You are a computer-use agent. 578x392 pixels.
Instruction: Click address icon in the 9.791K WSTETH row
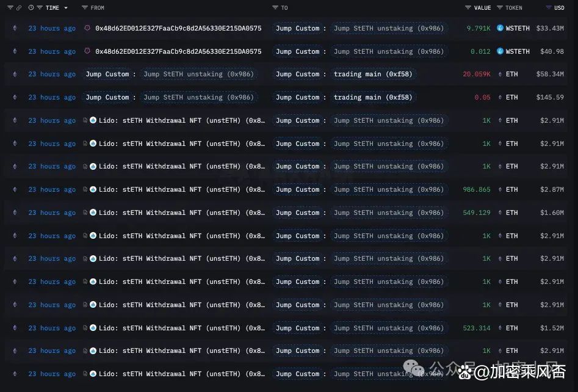tap(87, 27)
